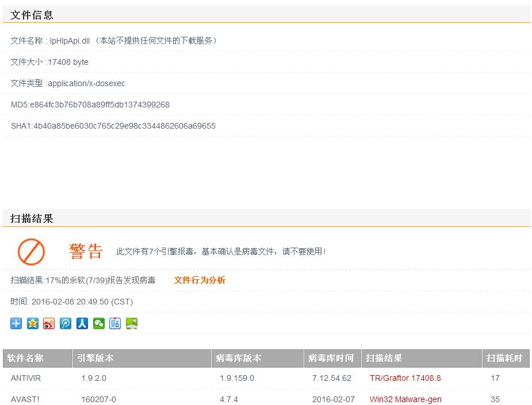Image resolution: width=532 pixels, height=405 pixels.
Task: Click AVAST! engine version 160207-0
Action: pyautogui.click(x=98, y=399)
